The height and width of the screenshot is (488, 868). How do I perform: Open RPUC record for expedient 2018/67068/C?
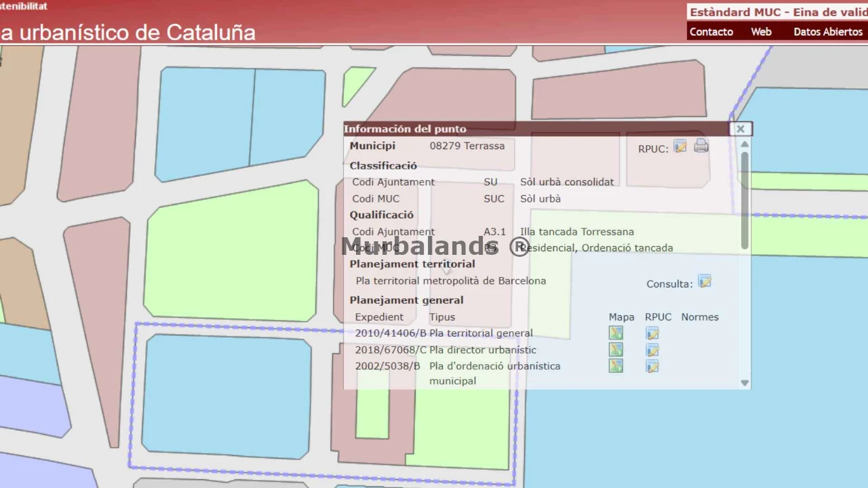pyautogui.click(x=652, y=350)
